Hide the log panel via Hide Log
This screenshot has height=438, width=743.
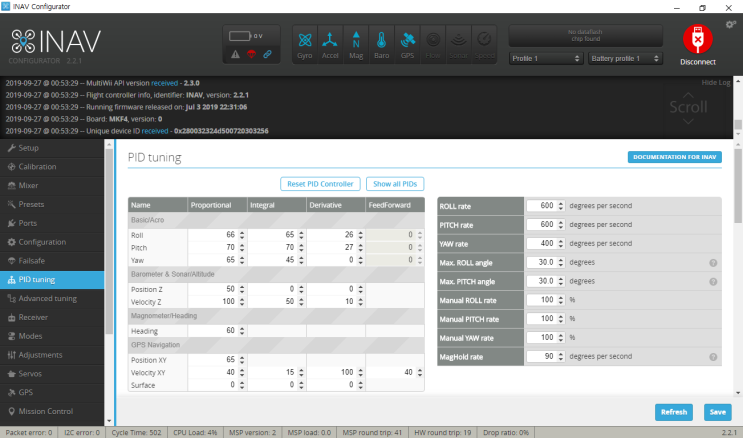[716, 82]
